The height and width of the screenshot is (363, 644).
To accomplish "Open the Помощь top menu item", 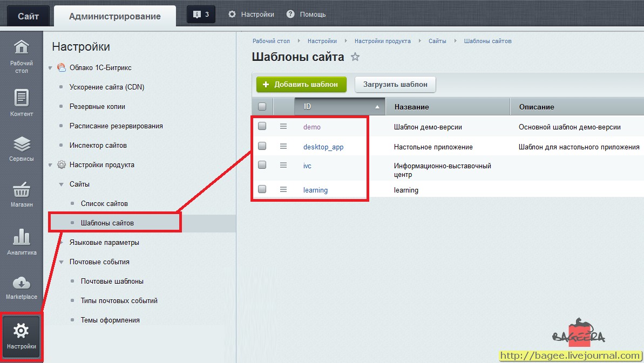I will click(313, 15).
